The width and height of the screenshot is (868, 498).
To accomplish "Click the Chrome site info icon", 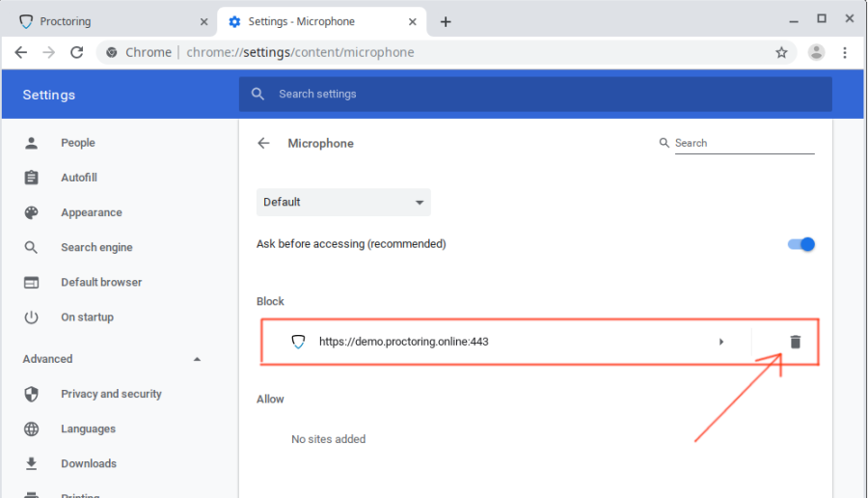I will click(112, 53).
